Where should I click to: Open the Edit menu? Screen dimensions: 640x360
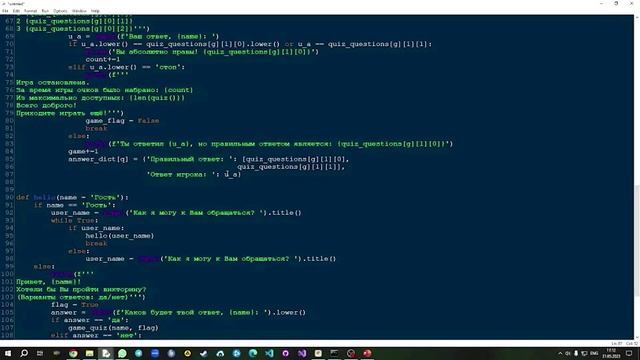pos(16,11)
